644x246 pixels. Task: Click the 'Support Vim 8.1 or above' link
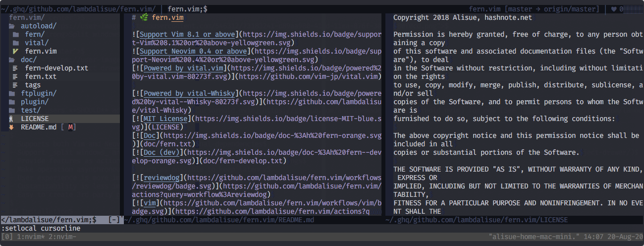click(188, 34)
